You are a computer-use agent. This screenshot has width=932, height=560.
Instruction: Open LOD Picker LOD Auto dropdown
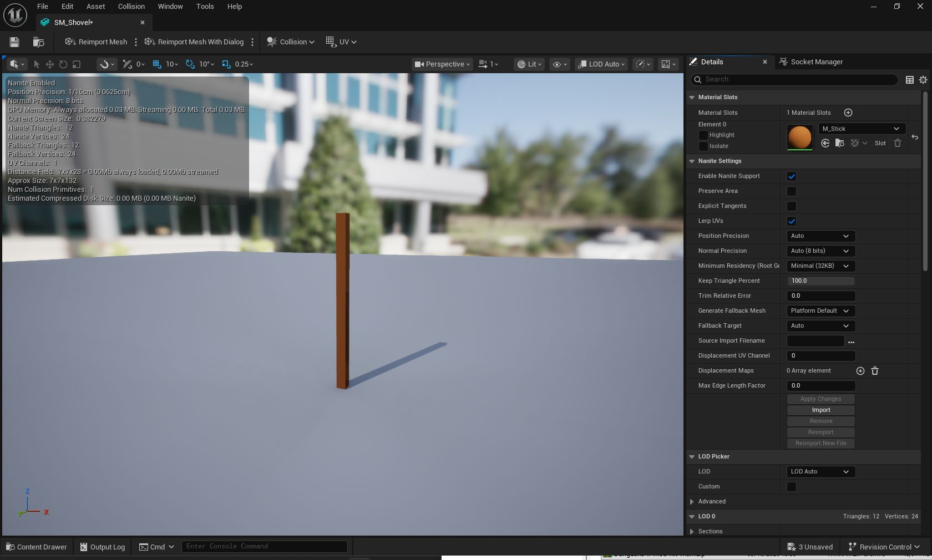click(x=820, y=472)
